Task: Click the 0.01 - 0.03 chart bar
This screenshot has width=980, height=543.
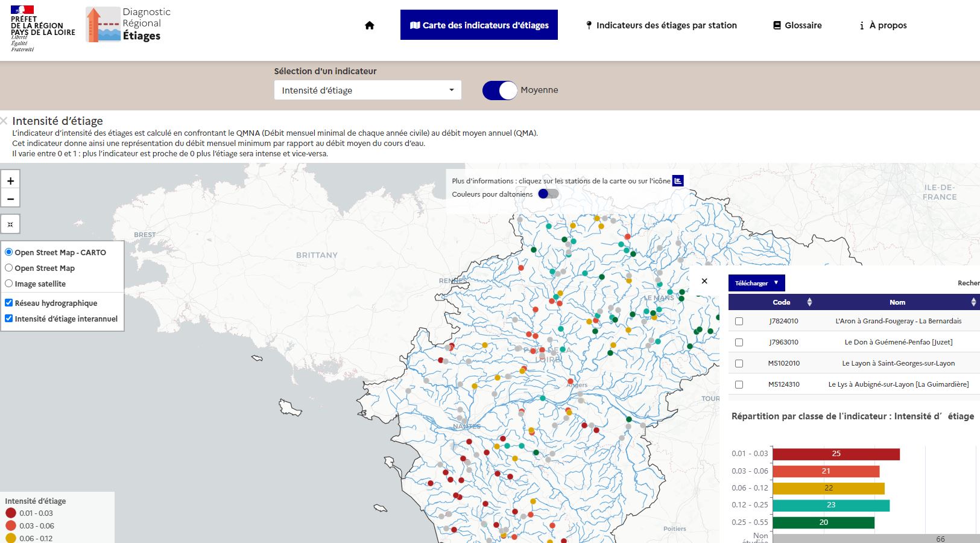Action: (836, 454)
